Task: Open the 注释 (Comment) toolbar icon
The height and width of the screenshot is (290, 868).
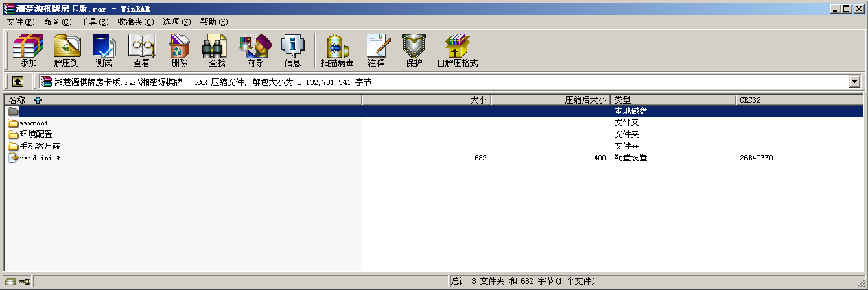Action: pos(376,51)
